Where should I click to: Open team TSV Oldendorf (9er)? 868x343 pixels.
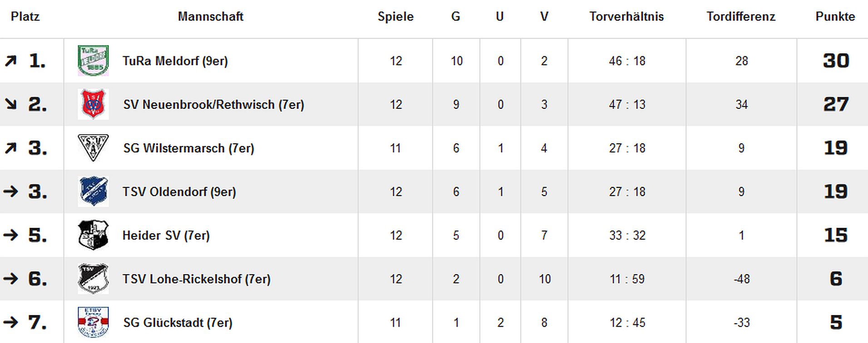point(179,191)
